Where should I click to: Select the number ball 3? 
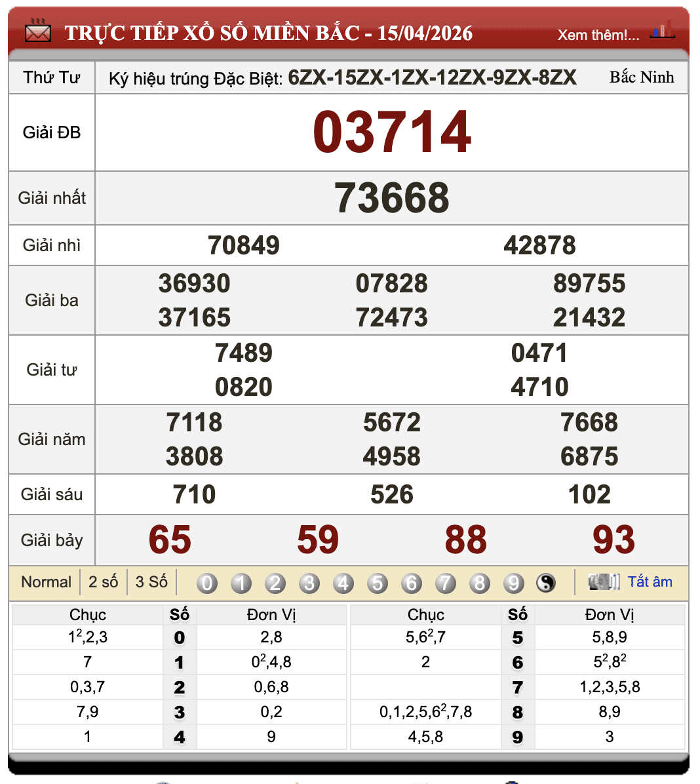coord(309,582)
